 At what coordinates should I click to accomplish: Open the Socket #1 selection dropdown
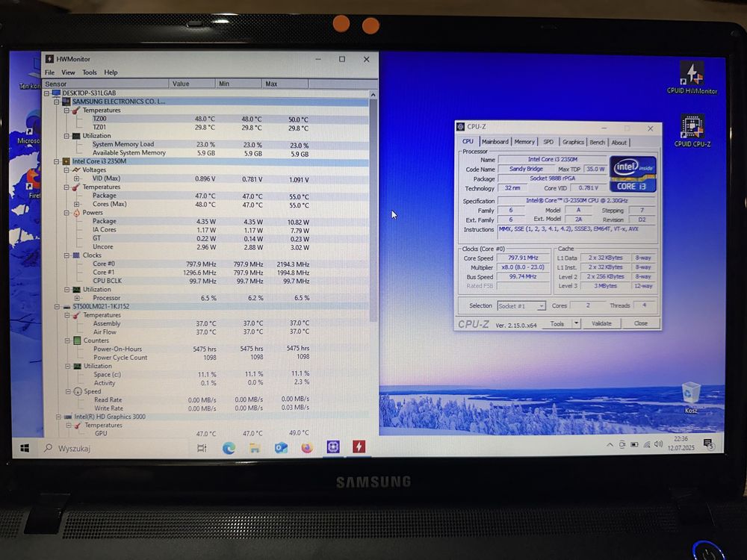click(521, 305)
